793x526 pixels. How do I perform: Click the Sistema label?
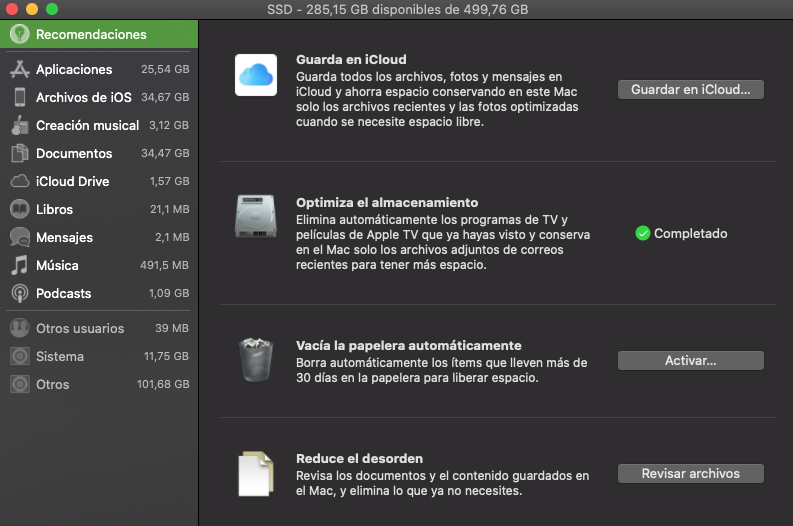coord(60,357)
